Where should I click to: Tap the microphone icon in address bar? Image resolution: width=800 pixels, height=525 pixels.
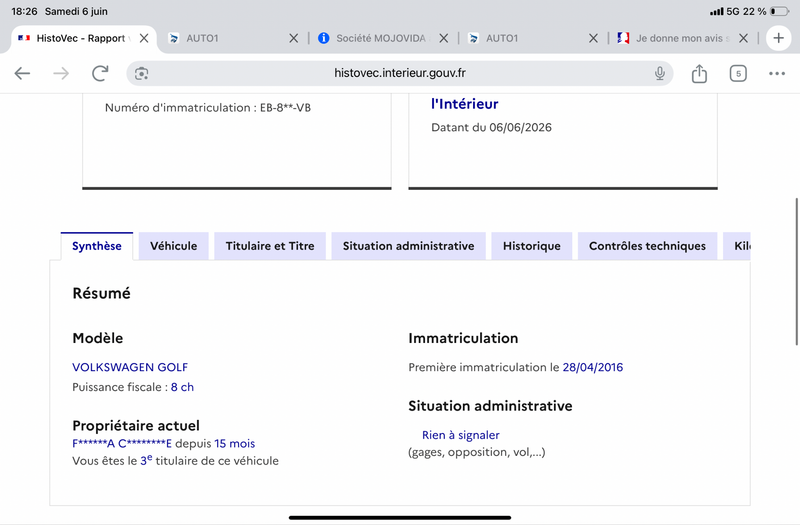660,73
